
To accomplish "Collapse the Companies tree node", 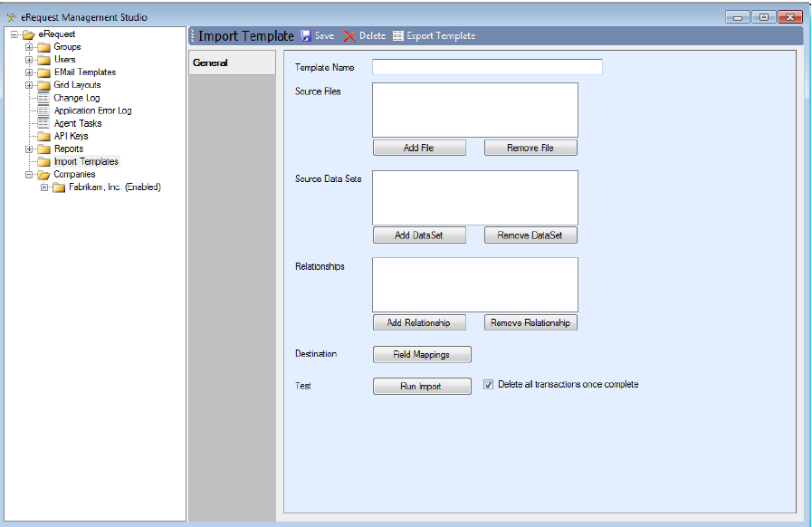I will [x=29, y=175].
